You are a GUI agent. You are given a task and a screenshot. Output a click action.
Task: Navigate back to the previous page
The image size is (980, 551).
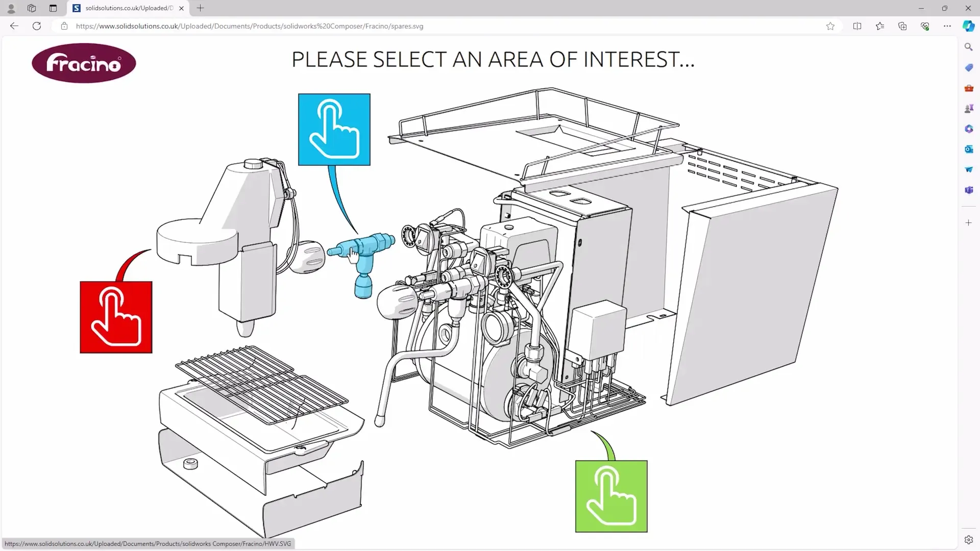tap(14, 26)
